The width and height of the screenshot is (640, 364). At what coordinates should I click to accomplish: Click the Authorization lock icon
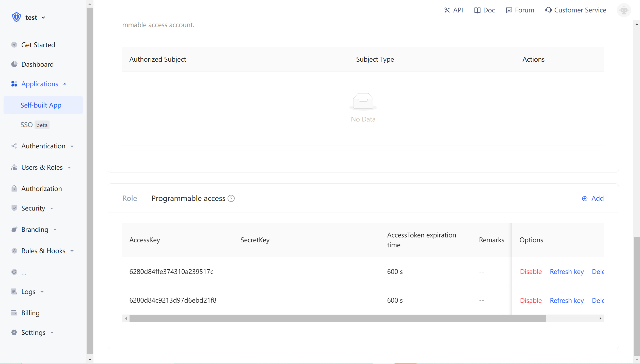[14, 188]
